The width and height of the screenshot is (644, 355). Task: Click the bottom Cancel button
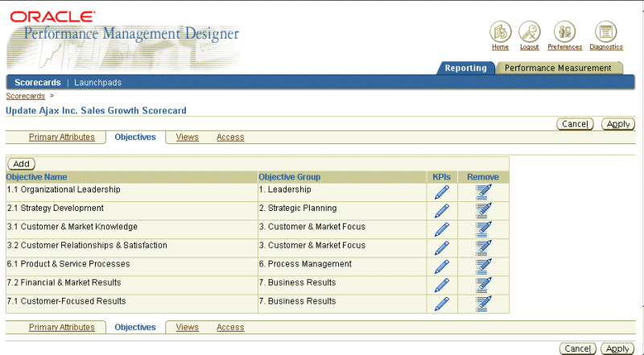point(578,349)
